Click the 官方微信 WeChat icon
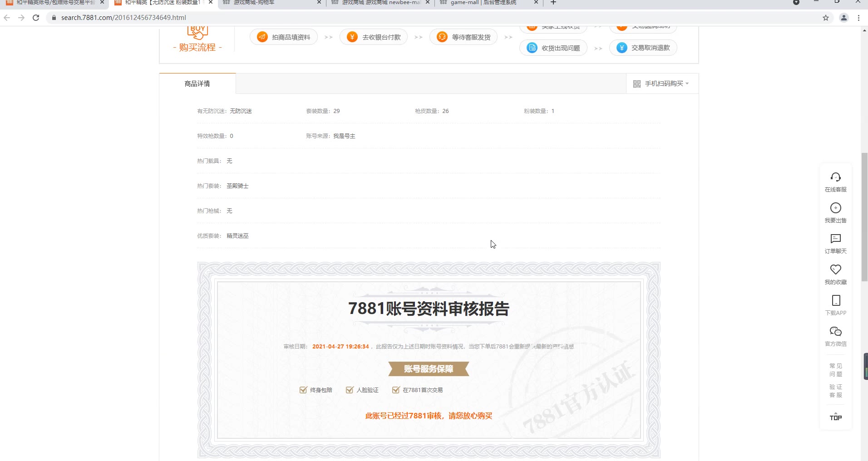The height and width of the screenshot is (461, 868). point(836,331)
